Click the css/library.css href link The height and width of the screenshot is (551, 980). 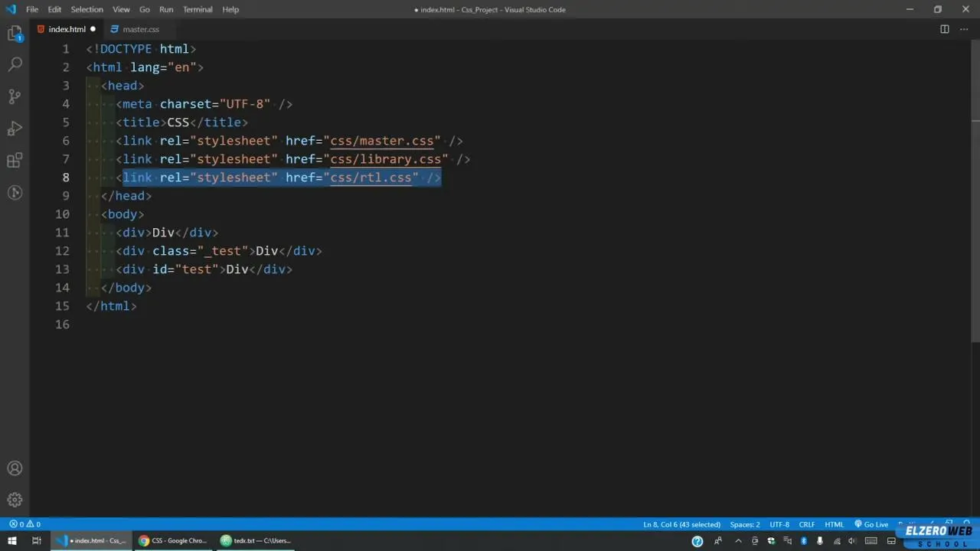coord(386,159)
